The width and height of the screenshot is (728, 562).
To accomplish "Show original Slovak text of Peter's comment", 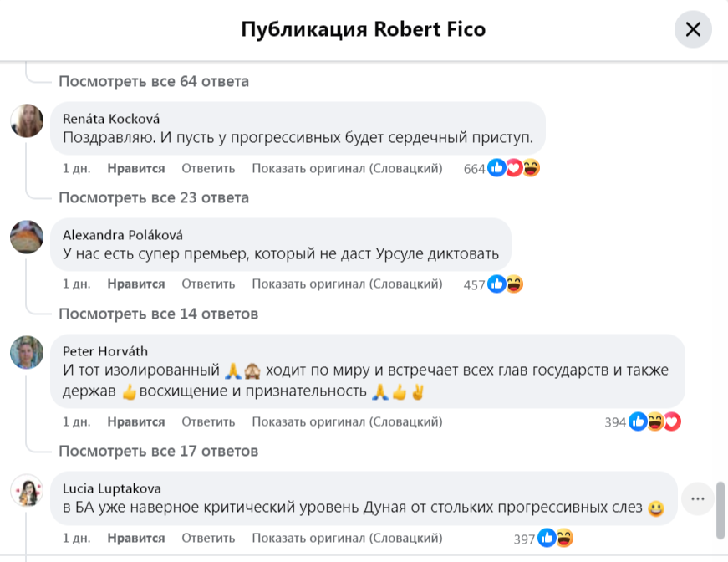I will [347, 421].
